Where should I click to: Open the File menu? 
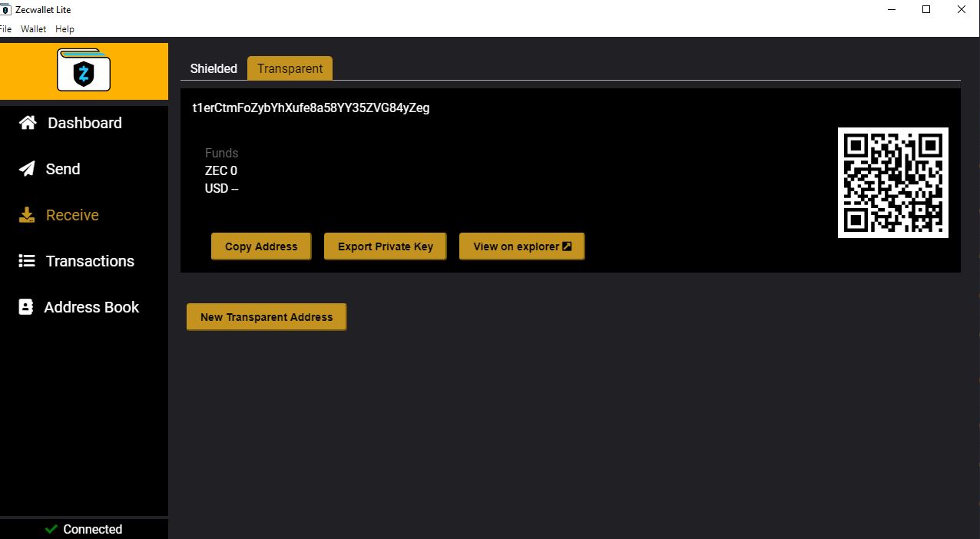click(x=5, y=29)
